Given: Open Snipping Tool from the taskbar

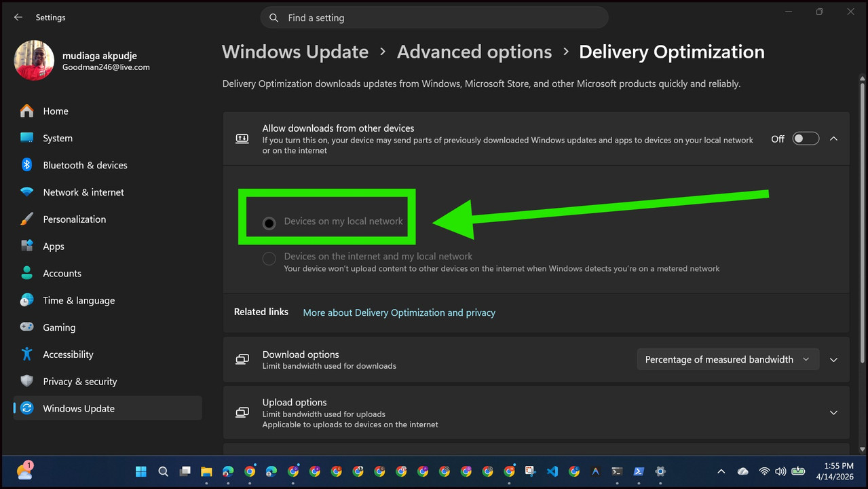Looking at the screenshot, I should point(530,471).
